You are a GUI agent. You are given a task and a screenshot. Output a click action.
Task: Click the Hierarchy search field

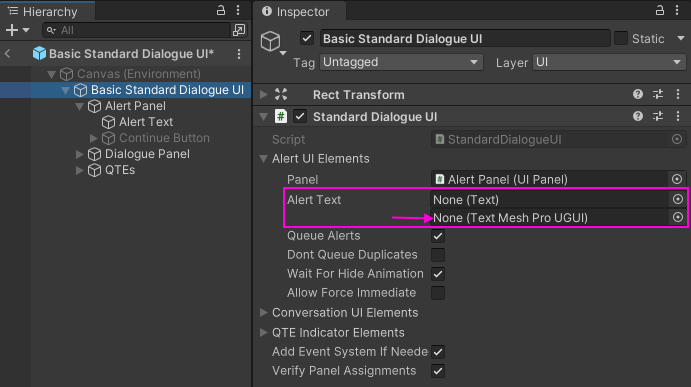137,30
